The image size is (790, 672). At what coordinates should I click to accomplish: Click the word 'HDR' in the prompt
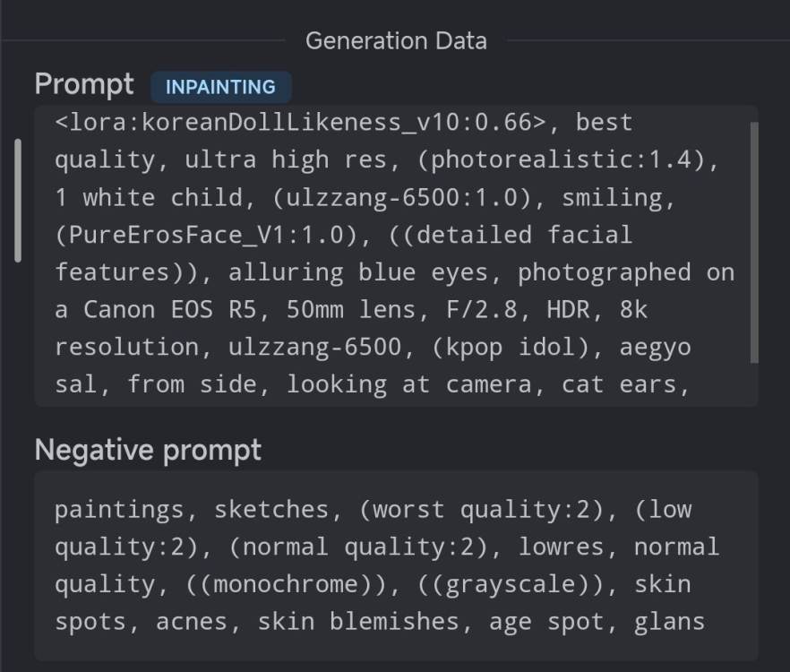pyautogui.click(x=568, y=309)
